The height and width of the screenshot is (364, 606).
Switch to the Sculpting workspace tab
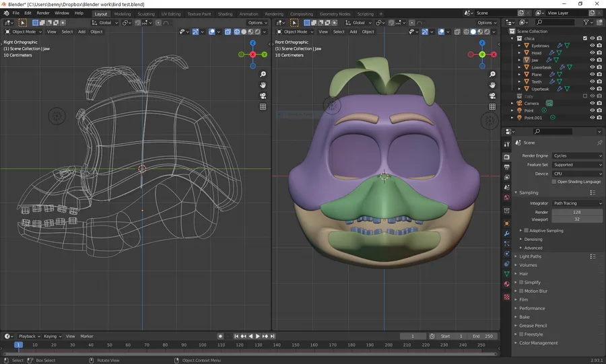(x=145, y=13)
